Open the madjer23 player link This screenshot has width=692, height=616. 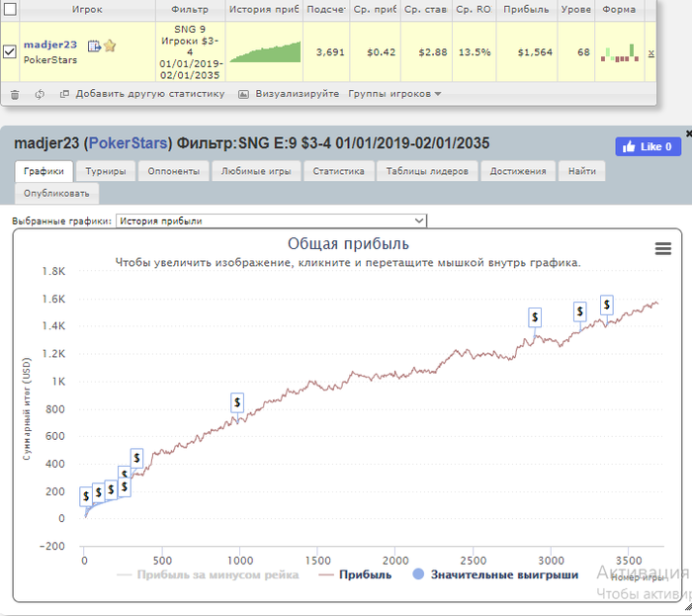(49, 44)
